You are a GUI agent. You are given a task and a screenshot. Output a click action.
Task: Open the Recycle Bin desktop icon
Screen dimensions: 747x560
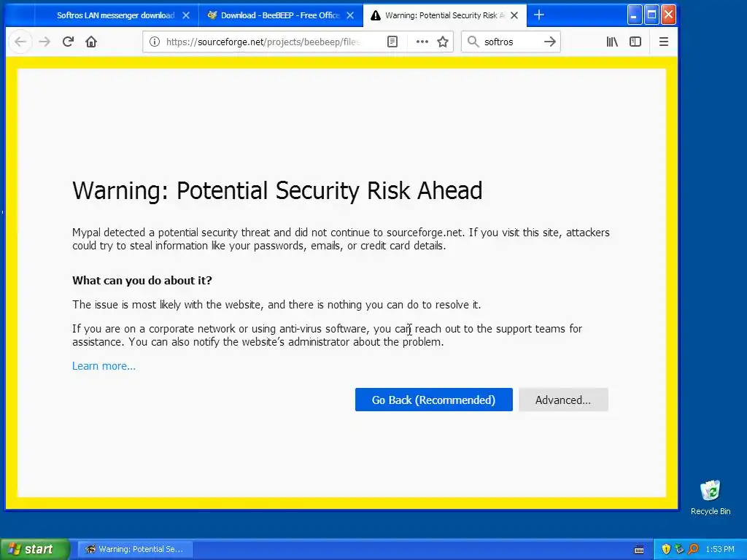click(711, 497)
